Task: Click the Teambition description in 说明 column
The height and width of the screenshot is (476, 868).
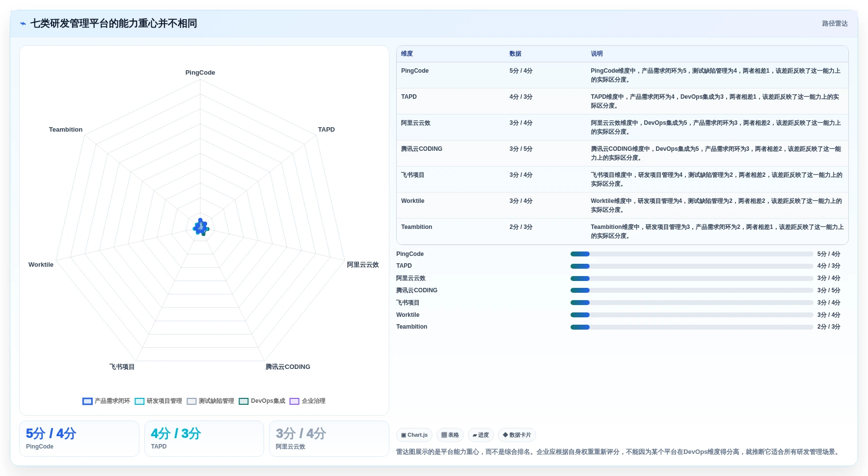Action: coord(717,231)
